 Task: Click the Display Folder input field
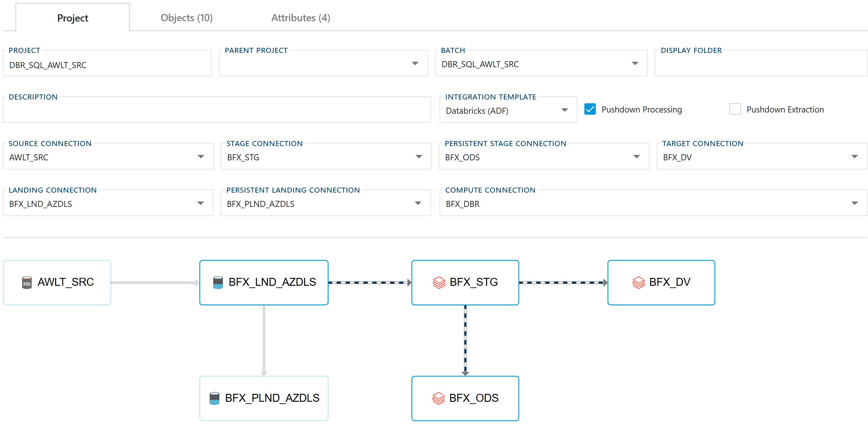click(x=760, y=64)
